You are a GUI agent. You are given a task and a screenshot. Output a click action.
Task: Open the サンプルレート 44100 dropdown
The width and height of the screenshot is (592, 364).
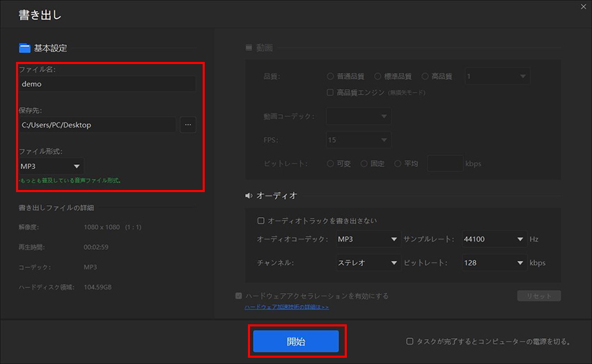(x=494, y=239)
